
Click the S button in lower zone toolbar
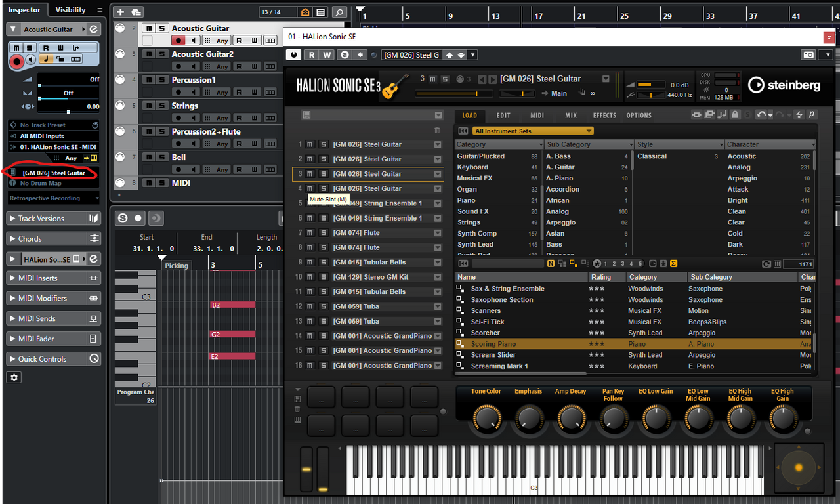121,218
